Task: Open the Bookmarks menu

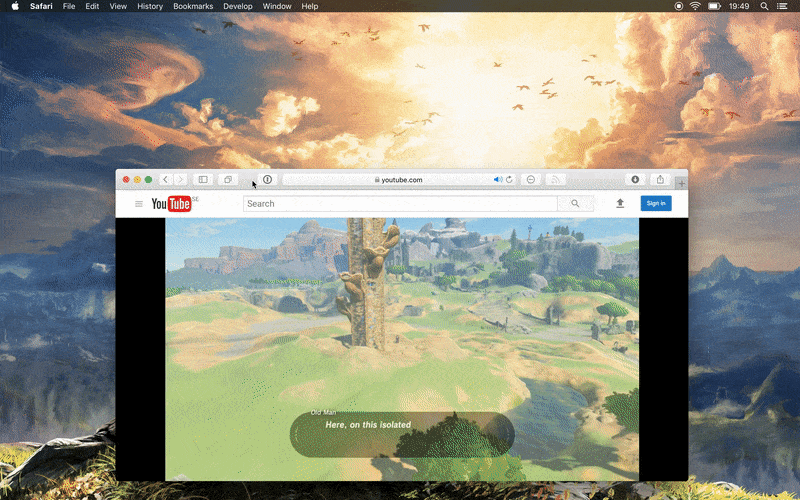Action: 193,6
